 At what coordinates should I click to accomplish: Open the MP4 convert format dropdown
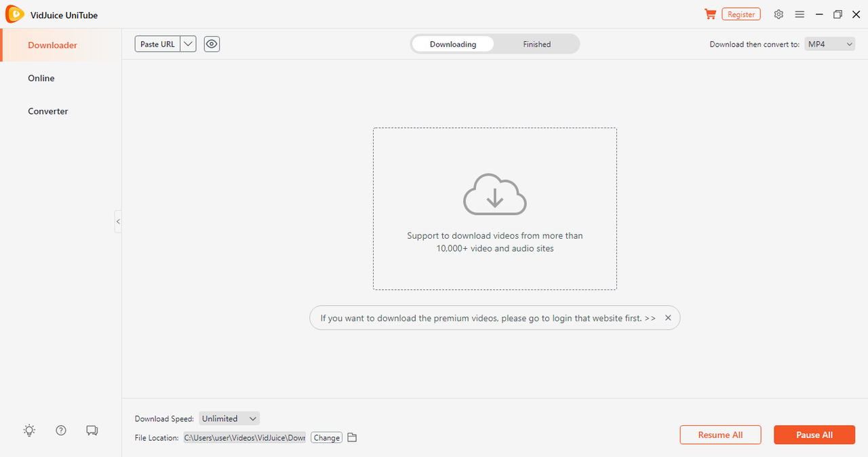(x=830, y=44)
